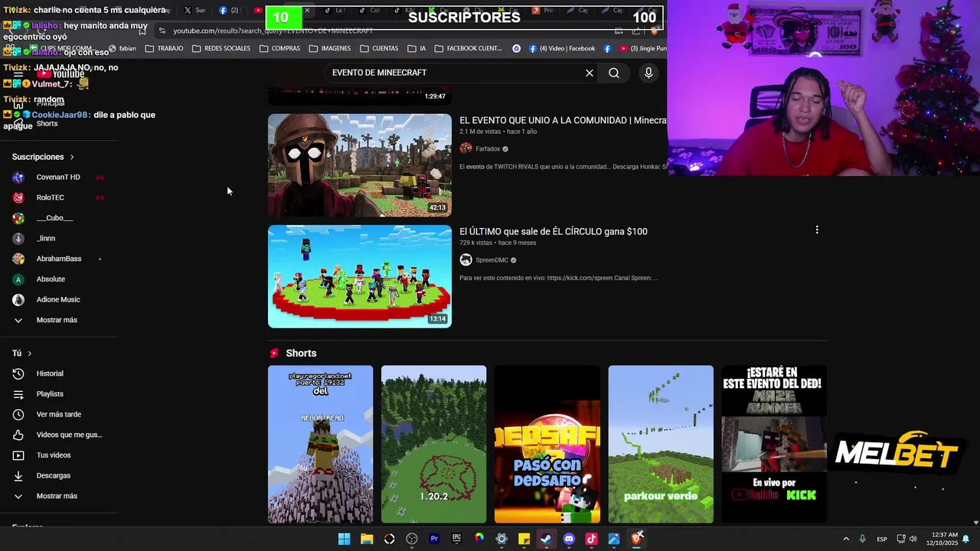The width and height of the screenshot is (980, 551).
Task: Open the FACEBOOK CUENT... bookmarks folder
Action: coord(468,48)
